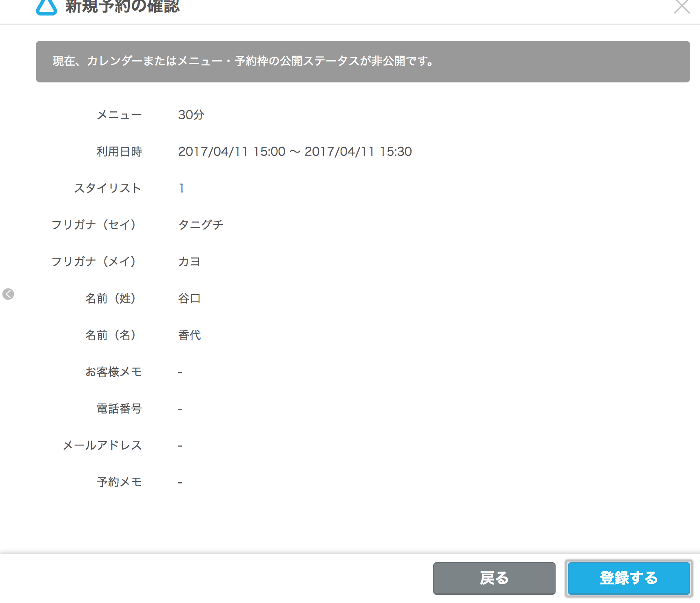Image resolution: width=700 pixels, height=603 pixels.
Task: Click the 名前（名） label
Action: (110, 335)
